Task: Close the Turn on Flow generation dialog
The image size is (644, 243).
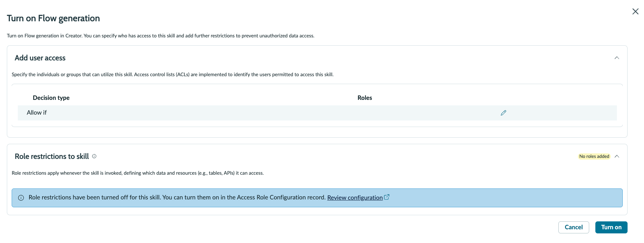Action: click(635, 11)
